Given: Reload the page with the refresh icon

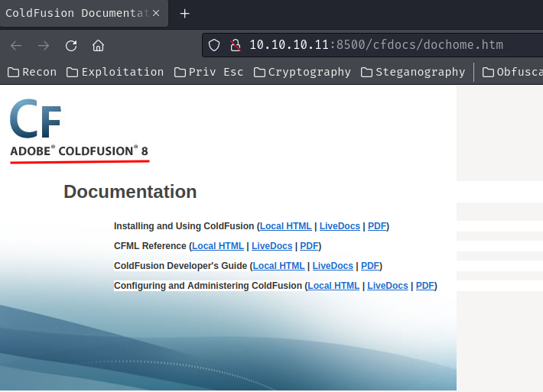Looking at the screenshot, I should tap(71, 45).
